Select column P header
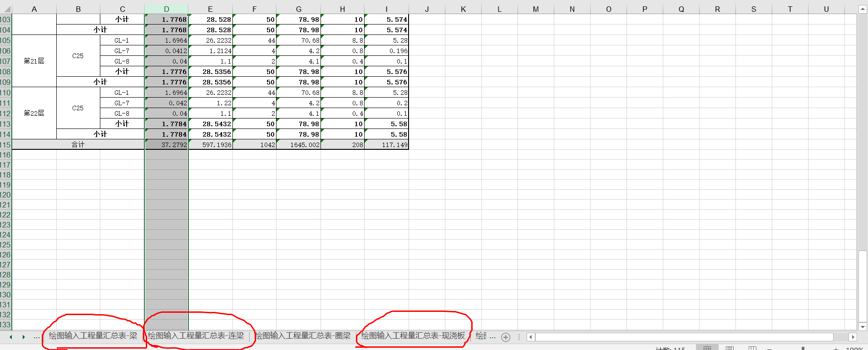 pyautogui.click(x=645, y=9)
